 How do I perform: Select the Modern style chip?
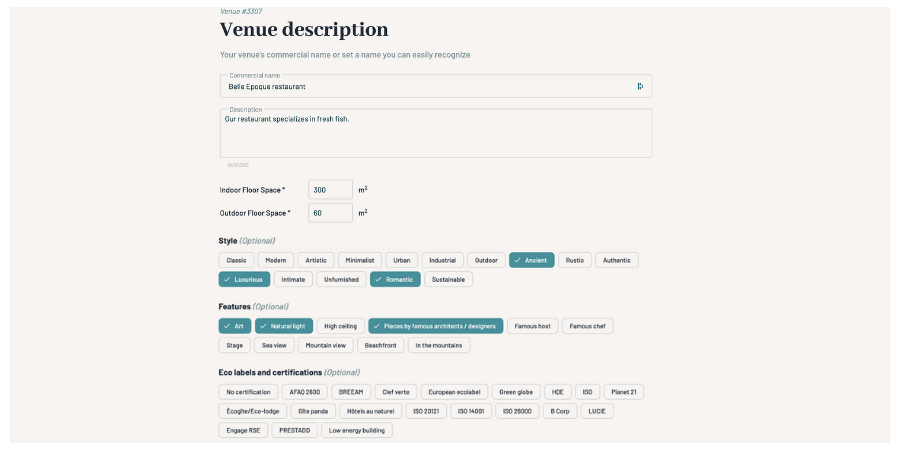point(276,260)
